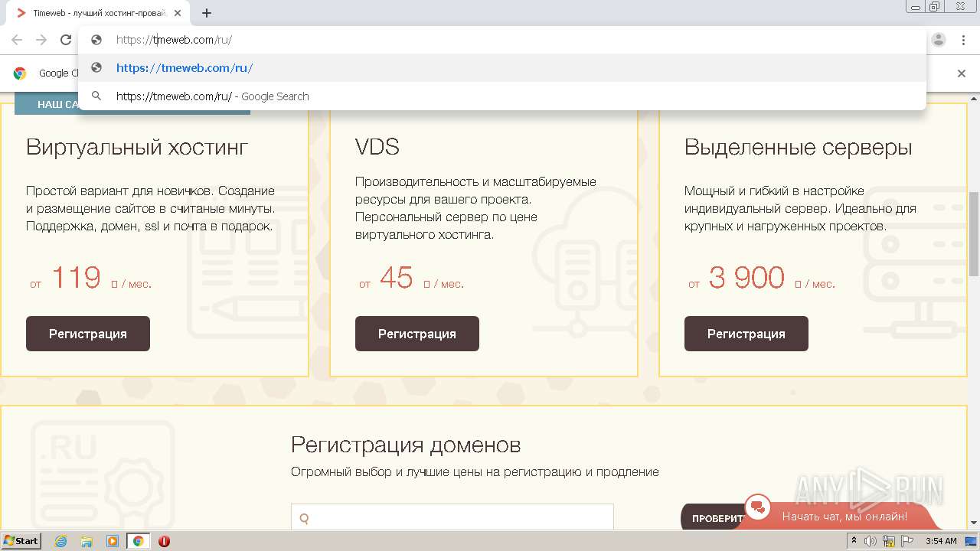980x551 pixels.
Task: Open a new tab with plus icon
Action: coord(207,13)
